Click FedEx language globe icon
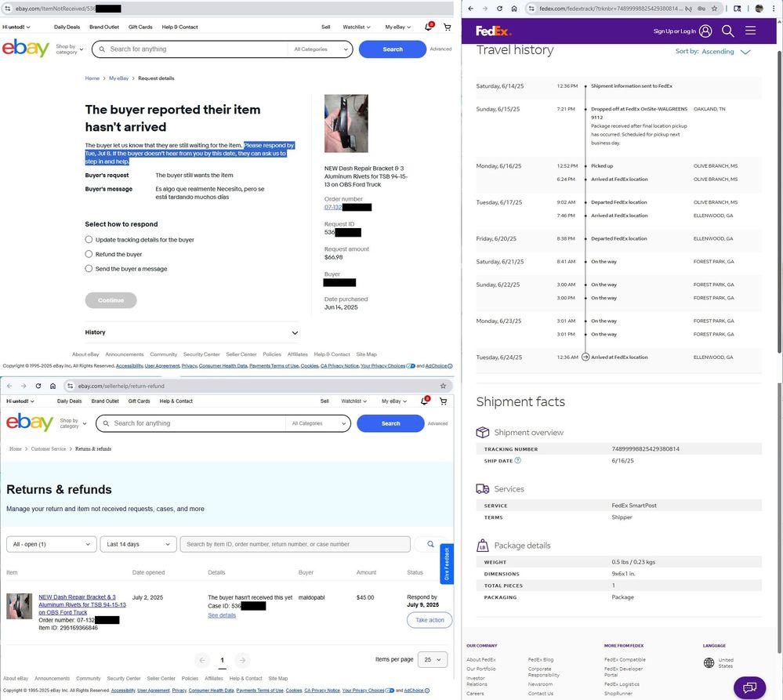This screenshot has width=783, height=700. pos(709,663)
